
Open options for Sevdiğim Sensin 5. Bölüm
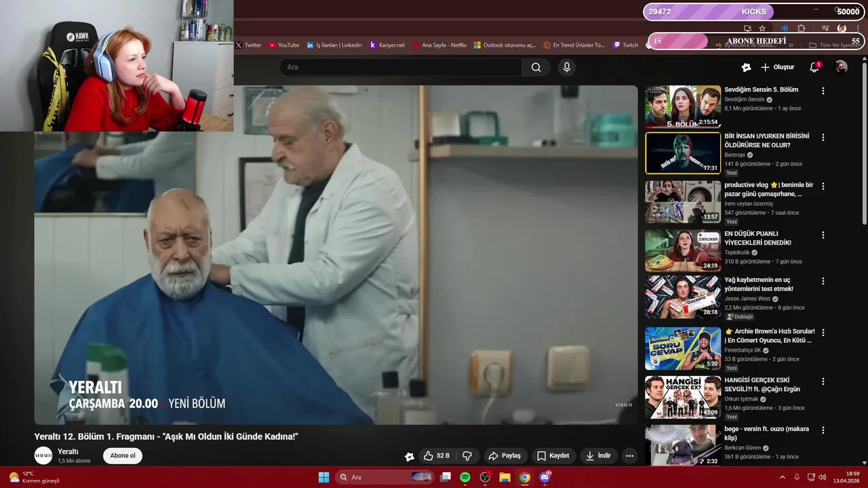tap(823, 91)
